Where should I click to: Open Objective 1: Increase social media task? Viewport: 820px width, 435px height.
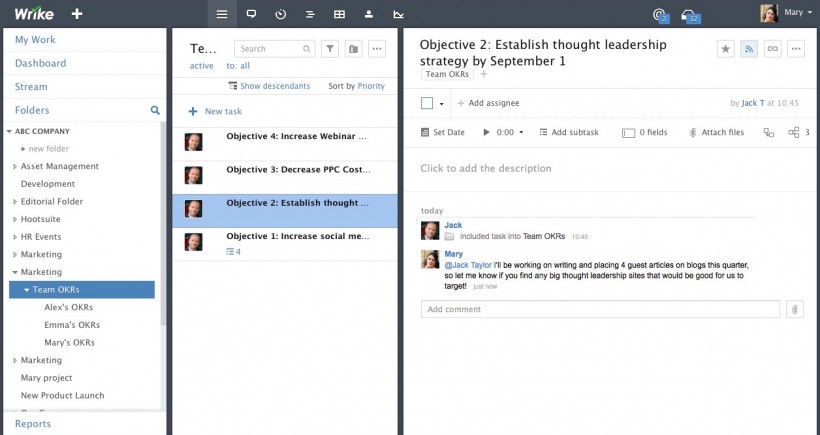pyautogui.click(x=284, y=244)
